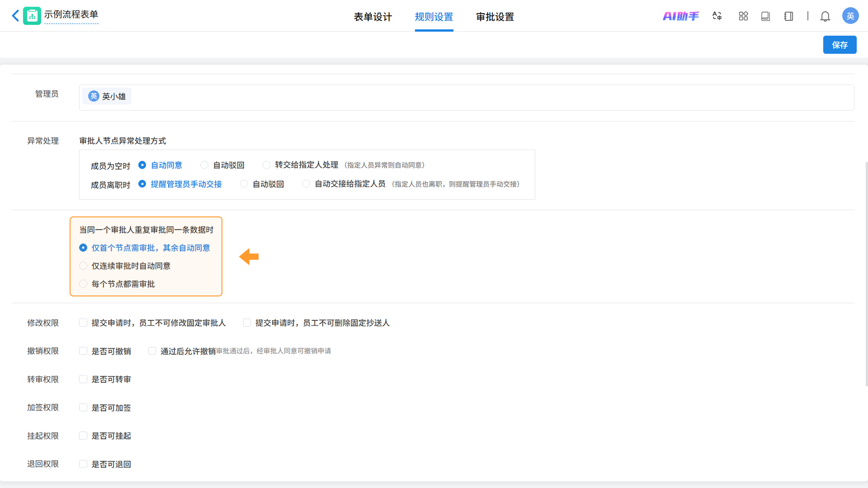Viewport: 868px width, 488px height.
Task: Click the back arrow icon
Action: pyautogui.click(x=15, y=16)
